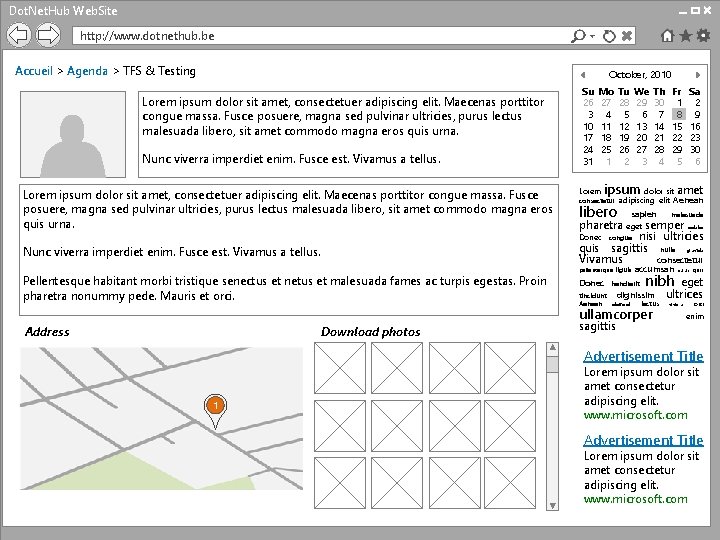Click the map location pin marker
Viewport: 720px width, 540px height.
click(x=215, y=410)
